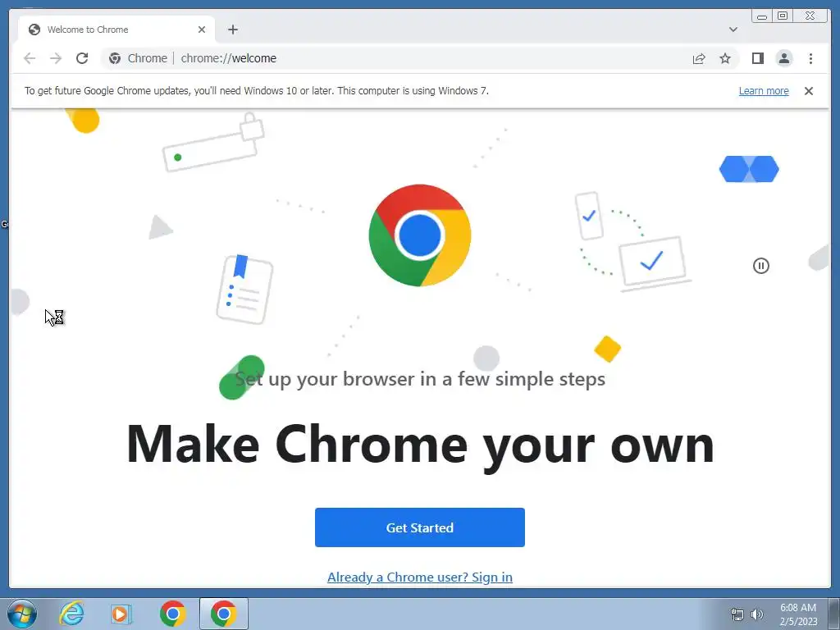Click the Get Started button
The image size is (840, 630).
click(419, 527)
